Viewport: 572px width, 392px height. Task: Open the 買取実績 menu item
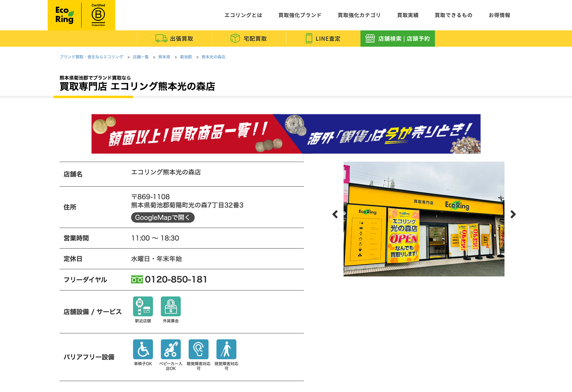pos(408,15)
